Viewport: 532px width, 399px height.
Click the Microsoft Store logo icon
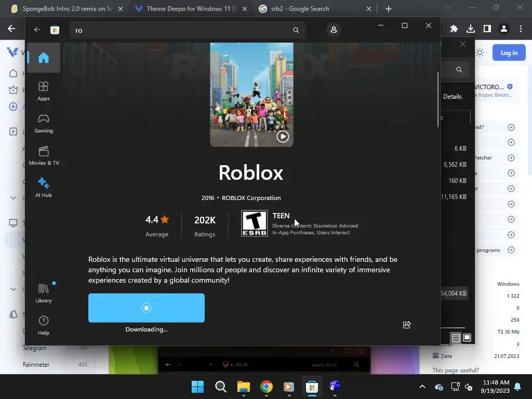(55, 30)
